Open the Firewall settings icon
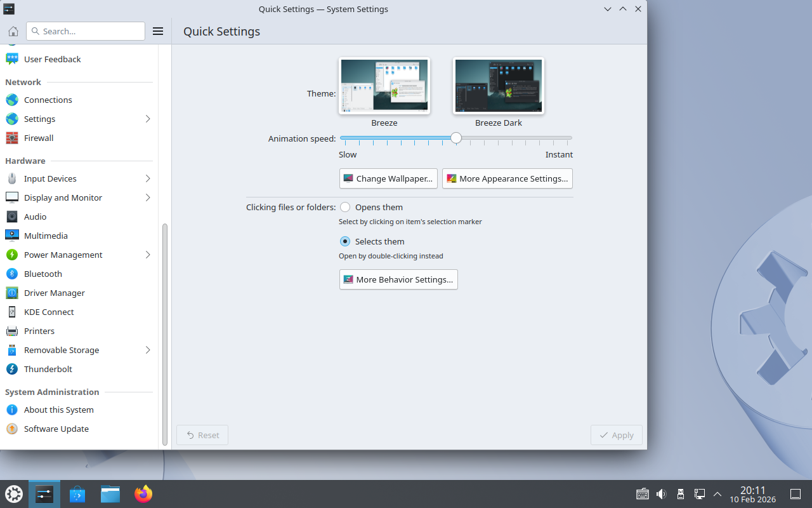 [x=12, y=138]
